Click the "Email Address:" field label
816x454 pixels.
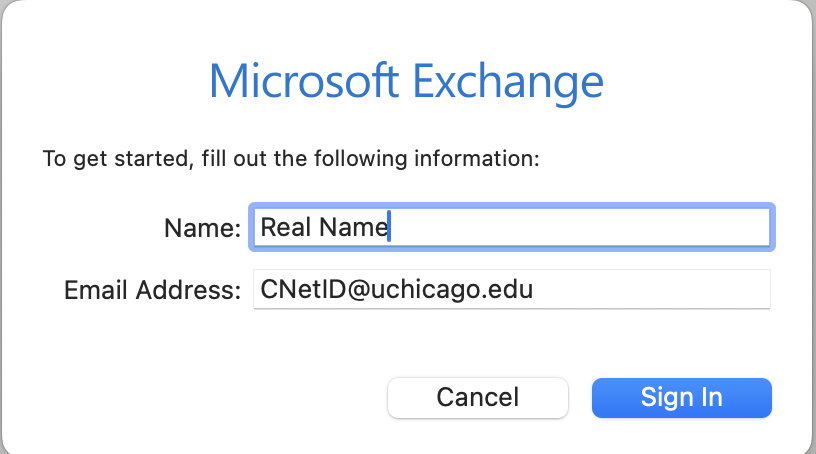coord(152,291)
